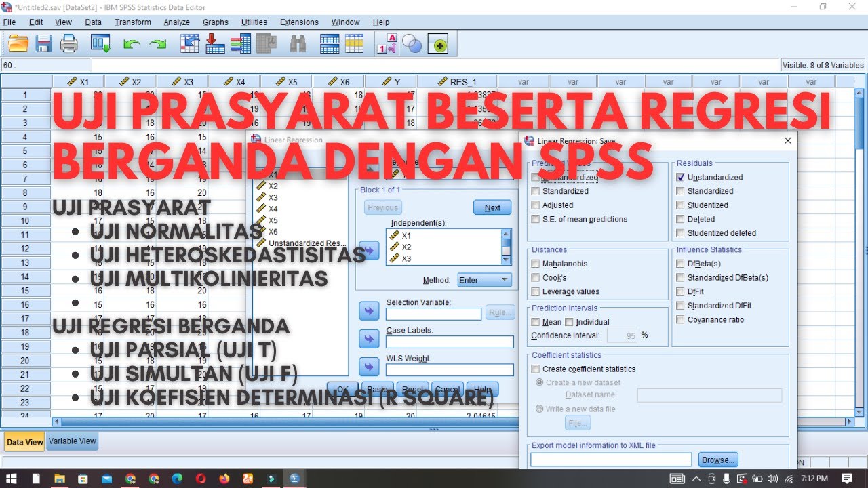Undo last action green arrow
Viewport: 868px width, 488px height.
pyautogui.click(x=132, y=45)
